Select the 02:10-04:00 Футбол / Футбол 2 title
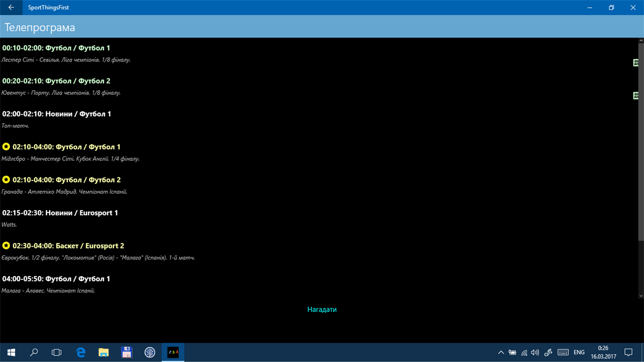Viewport: 644px width, 362px height. (67, 180)
